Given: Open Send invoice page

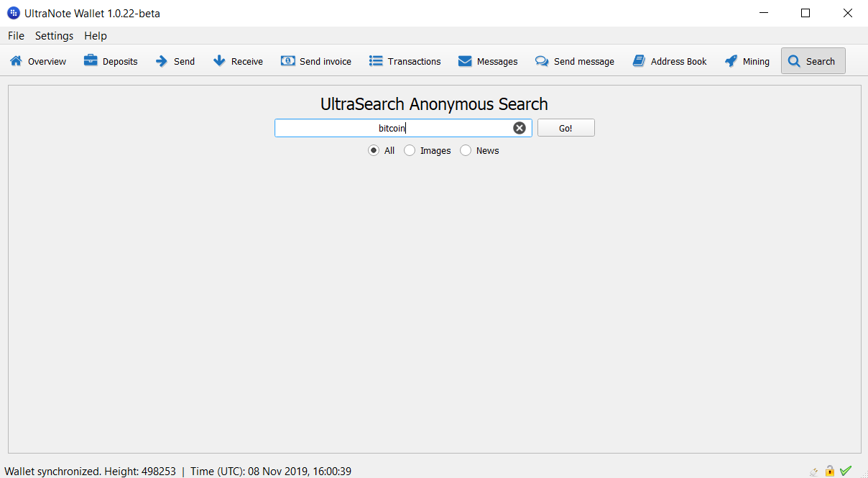Looking at the screenshot, I should pyautogui.click(x=316, y=61).
